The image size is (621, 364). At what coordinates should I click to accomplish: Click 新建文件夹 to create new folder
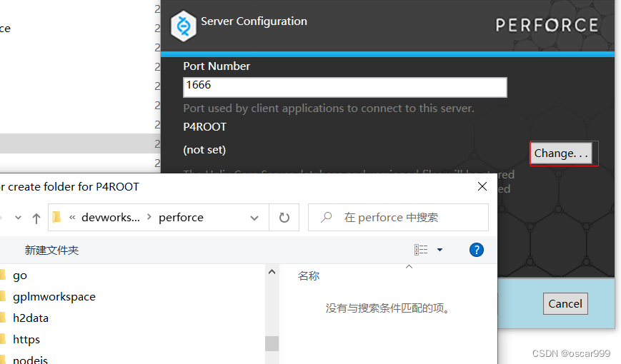tap(51, 250)
